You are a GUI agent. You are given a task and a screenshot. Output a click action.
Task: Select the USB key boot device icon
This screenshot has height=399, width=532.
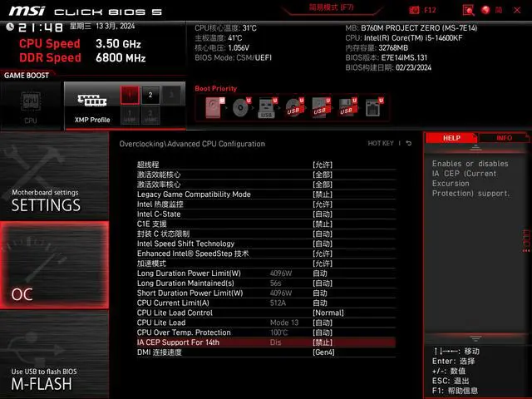(x=268, y=107)
